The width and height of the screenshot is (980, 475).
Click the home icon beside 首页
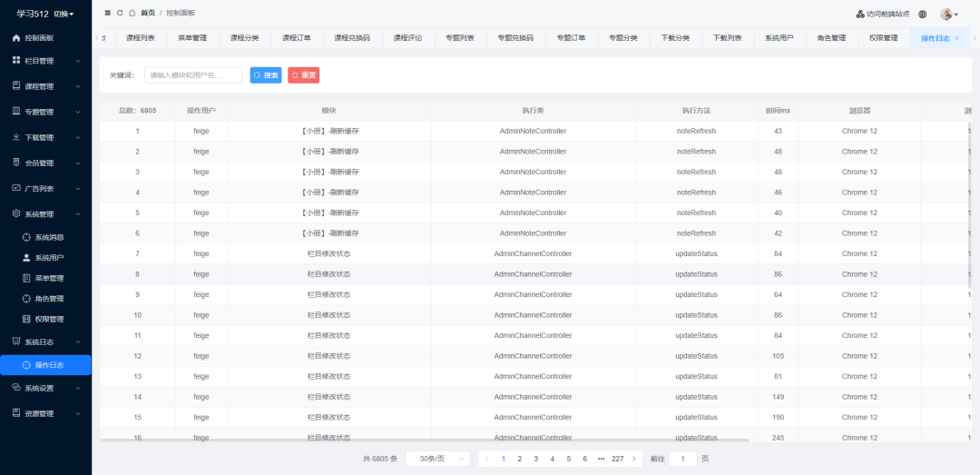132,13
